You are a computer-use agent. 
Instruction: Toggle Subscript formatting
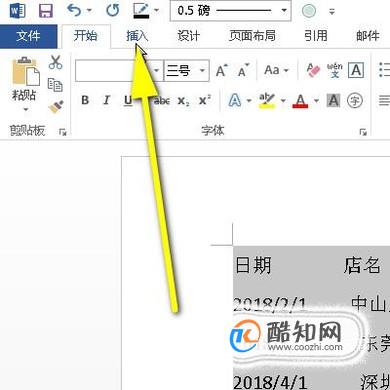coord(183,100)
